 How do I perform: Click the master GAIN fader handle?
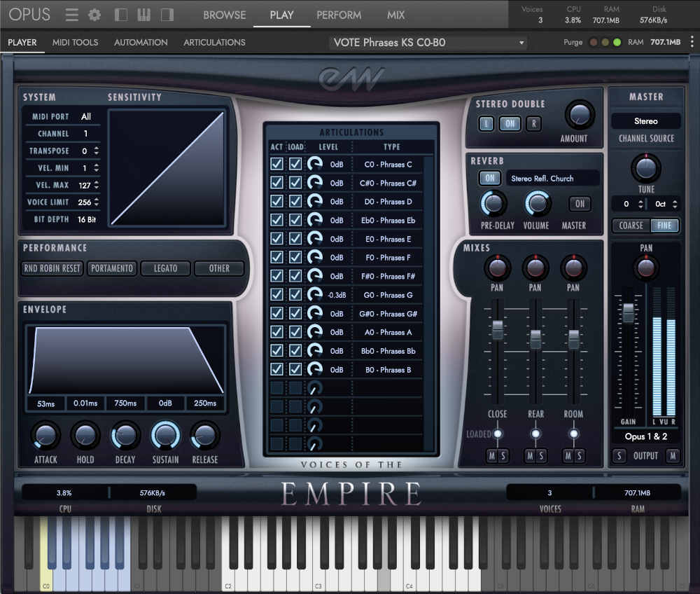(628, 313)
